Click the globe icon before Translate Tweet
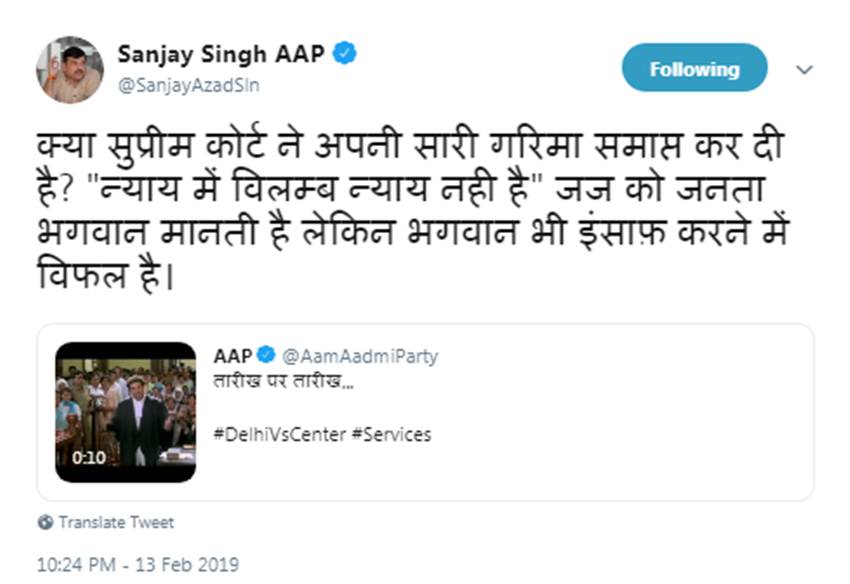850x584 pixels. pyautogui.click(x=45, y=523)
